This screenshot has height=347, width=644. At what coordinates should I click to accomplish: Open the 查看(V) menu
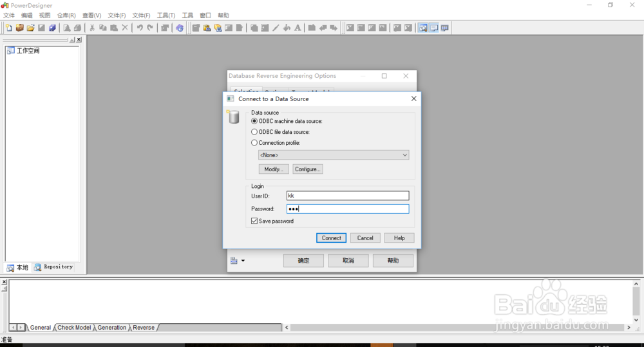tap(91, 15)
